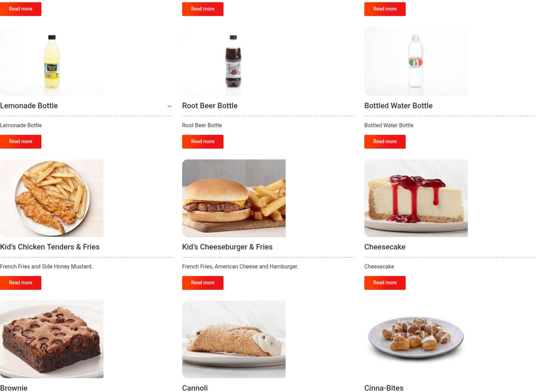Open the Cheesecake title link

pyautogui.click(x=385, y=247)
